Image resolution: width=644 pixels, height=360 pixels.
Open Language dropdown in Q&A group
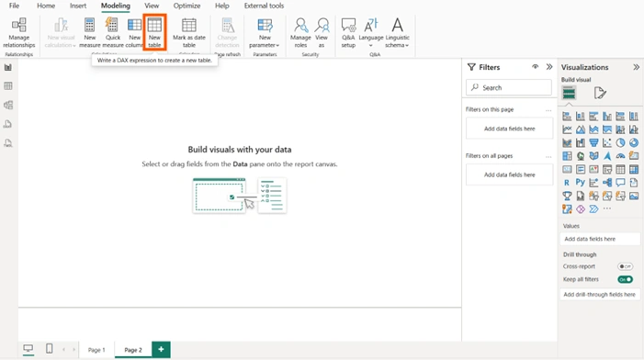[371, 33]
